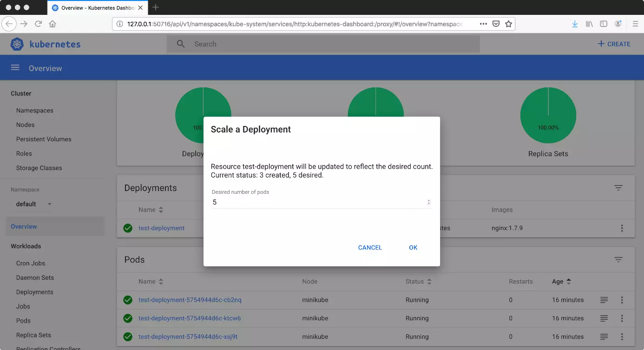Confirm scaling with the OK button
This screenshot has height=350, width=644.
click(413, 248)
